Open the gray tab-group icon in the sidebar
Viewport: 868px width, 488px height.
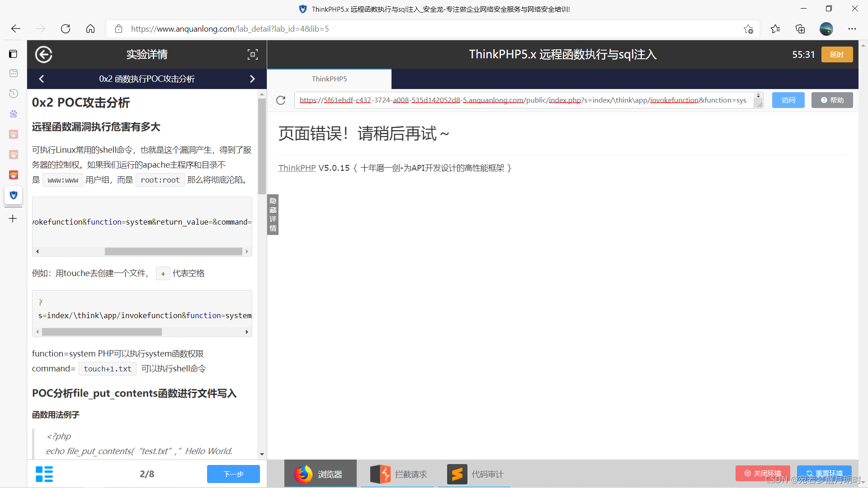14,73
